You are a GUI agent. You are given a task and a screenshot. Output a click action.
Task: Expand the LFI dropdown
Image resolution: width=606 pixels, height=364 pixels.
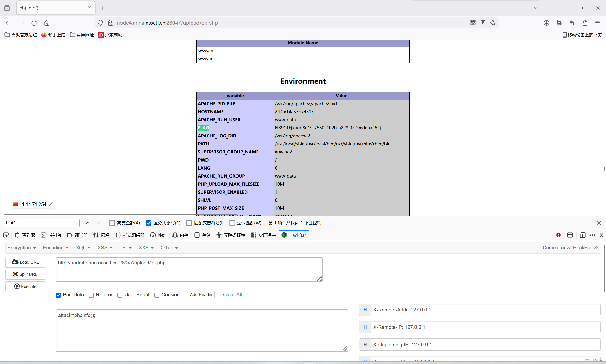[125, 248]
